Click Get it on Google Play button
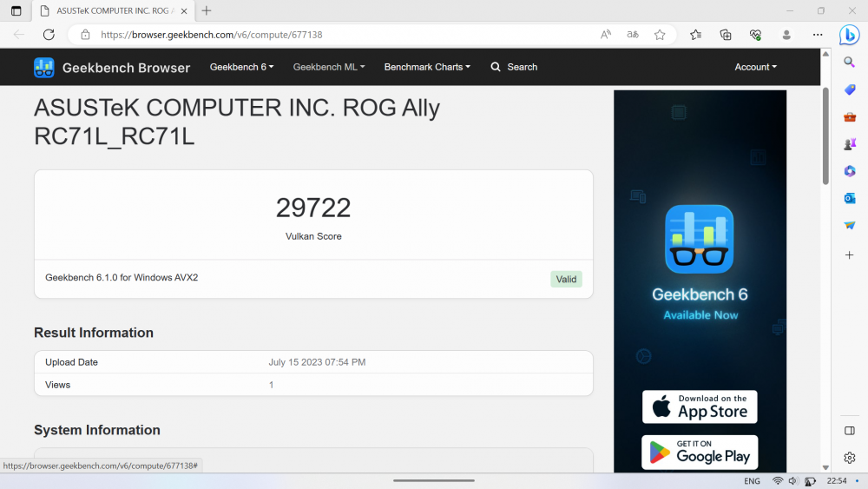This screenshot has height=489, width=868. click(x=700, y=453)
